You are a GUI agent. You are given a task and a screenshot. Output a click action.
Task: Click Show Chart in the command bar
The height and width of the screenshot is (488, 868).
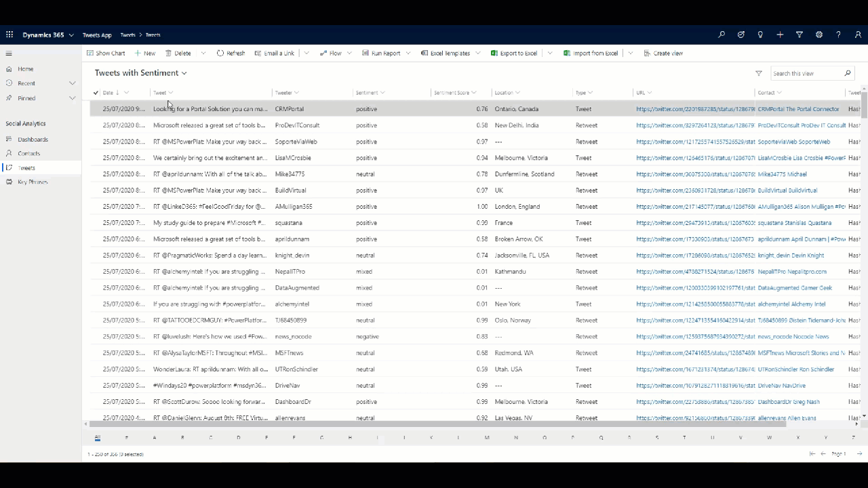tap(106, 53)
